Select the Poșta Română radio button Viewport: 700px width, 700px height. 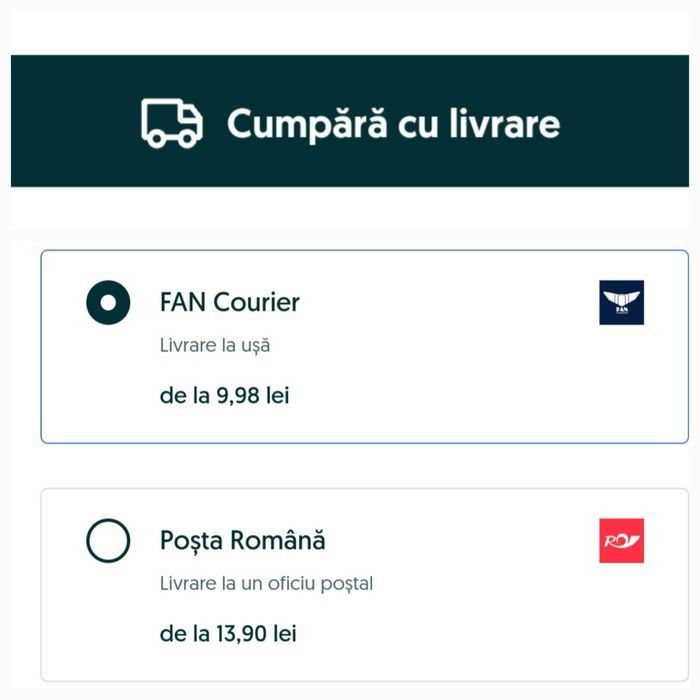click(108, 541)
